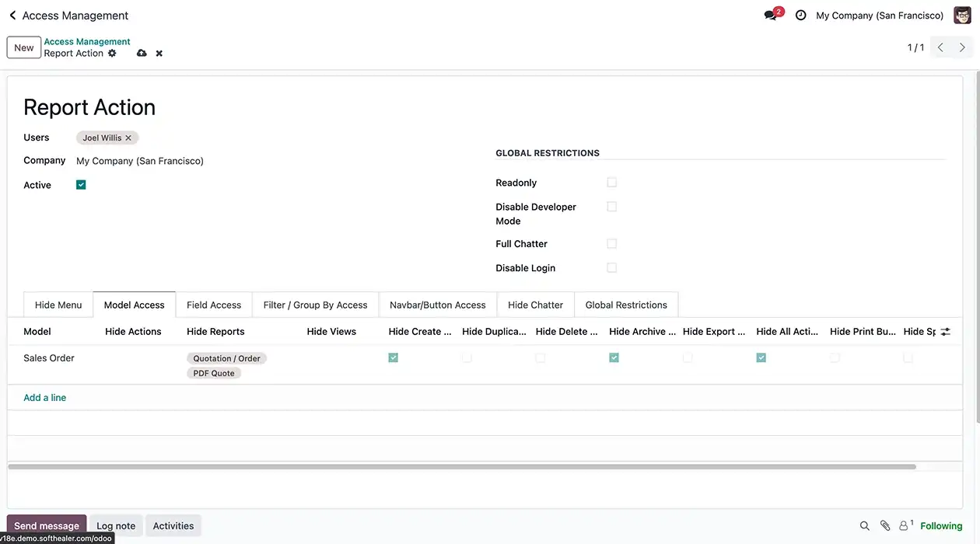View followers via the person icon
980x544 pixels.
pos(904,525)
